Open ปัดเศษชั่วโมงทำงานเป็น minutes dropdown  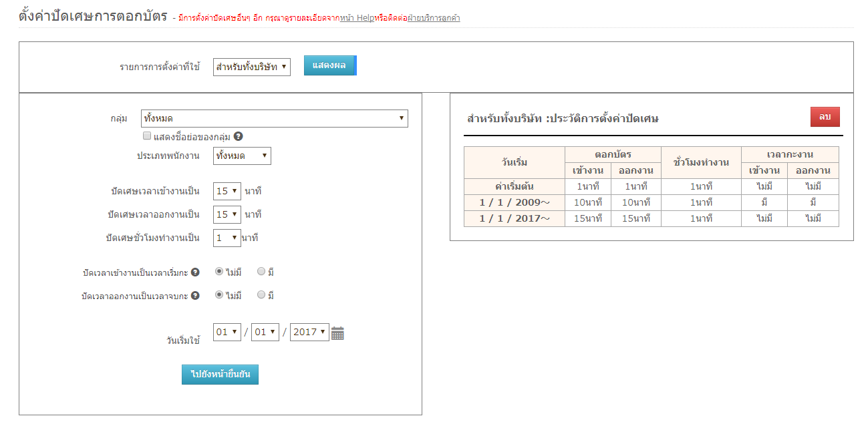point(227,238)
